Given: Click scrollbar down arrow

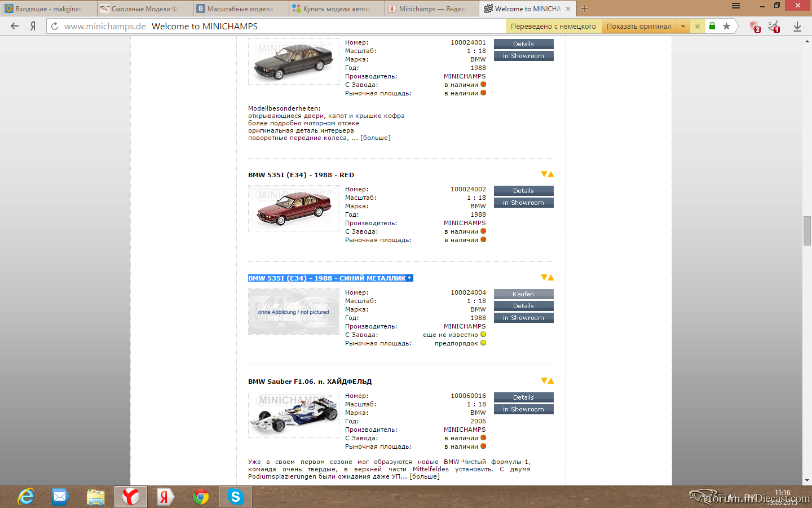Looking at the screenshot, I should coord(807,480).
